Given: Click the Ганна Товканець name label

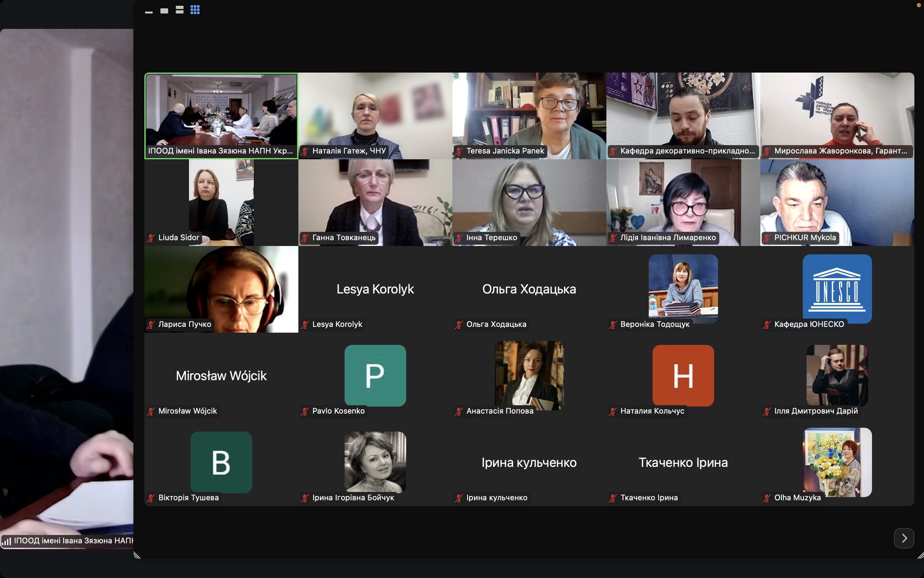Looking at the screenshot, I should 344,238.
